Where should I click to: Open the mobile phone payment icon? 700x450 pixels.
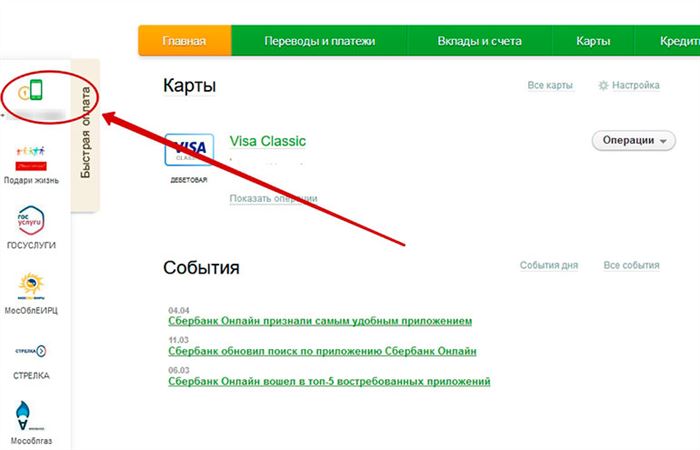(x=30, y=90)
